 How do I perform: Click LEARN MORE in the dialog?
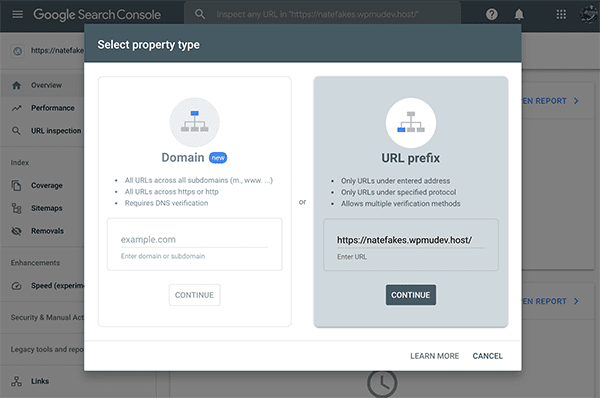tap(435, 356)
